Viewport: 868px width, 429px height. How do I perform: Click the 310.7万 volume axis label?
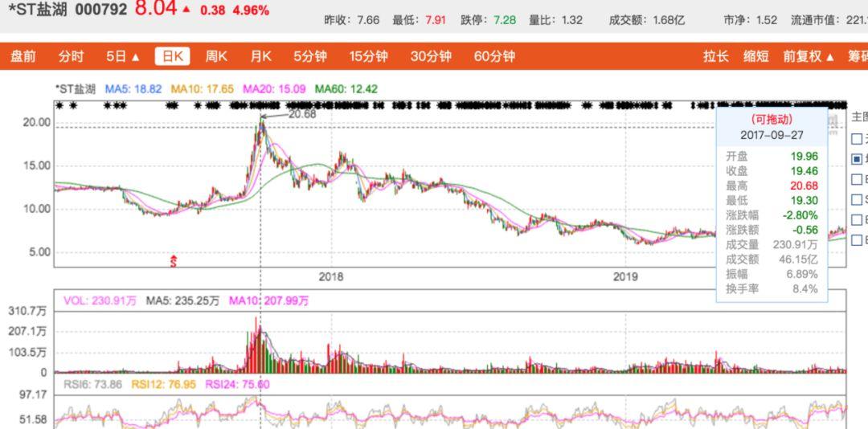27,311
